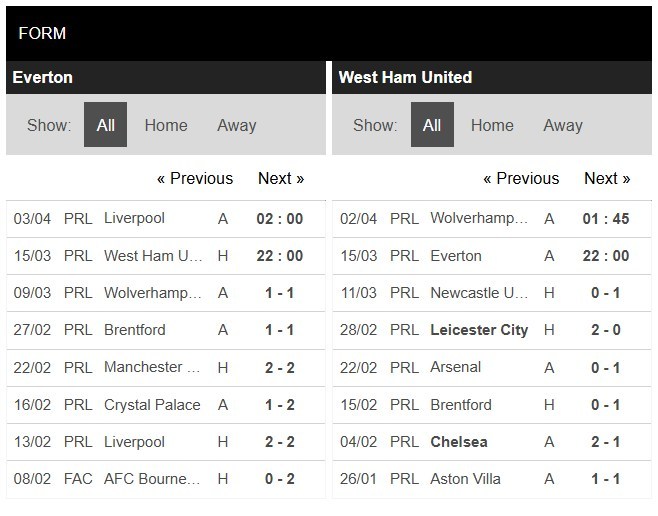
Task: Select West Ham United's All filter
Action: [432, 125]
